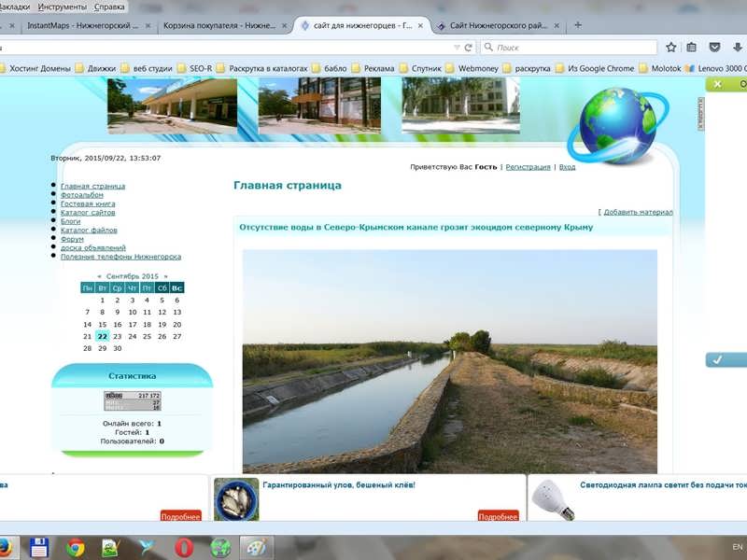Click the bookmark star icon in the toolbar
This screenshot has width=747, height=560.
670,47
